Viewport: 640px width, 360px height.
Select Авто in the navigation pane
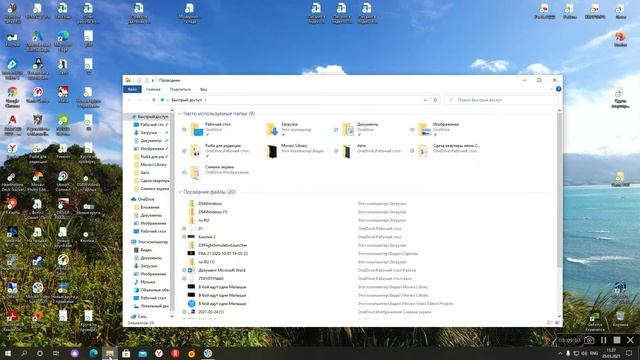pyautogui.click(x=142, y=173)
